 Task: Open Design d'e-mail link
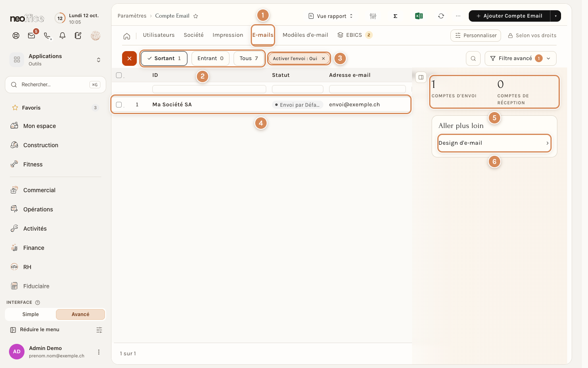point(494,143)
